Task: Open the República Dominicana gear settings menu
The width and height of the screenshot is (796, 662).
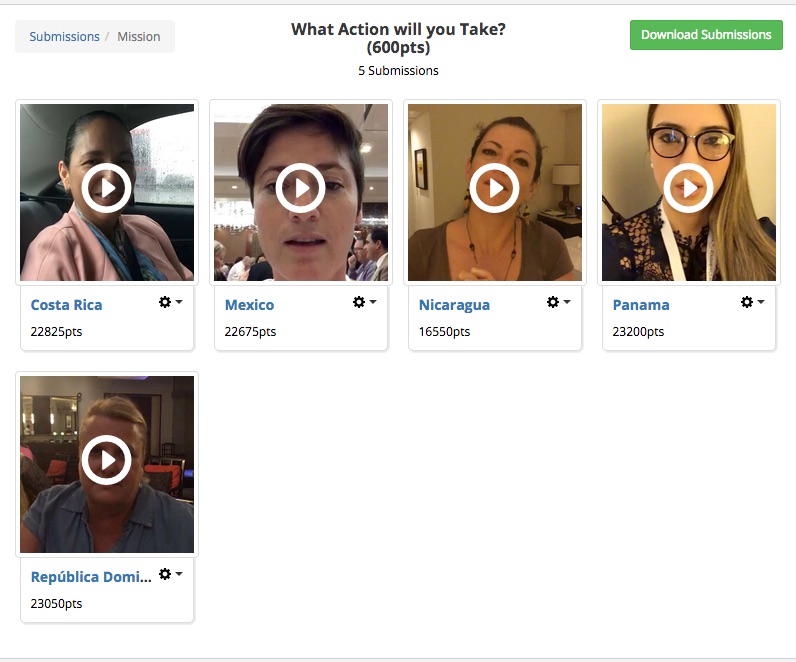Action: coord(171,574)
